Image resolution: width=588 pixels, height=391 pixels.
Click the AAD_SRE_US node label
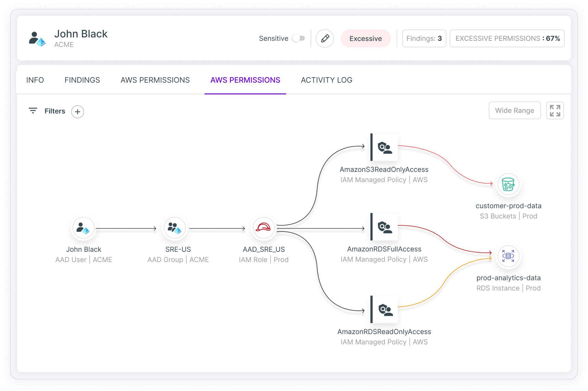tap(264, 249)
